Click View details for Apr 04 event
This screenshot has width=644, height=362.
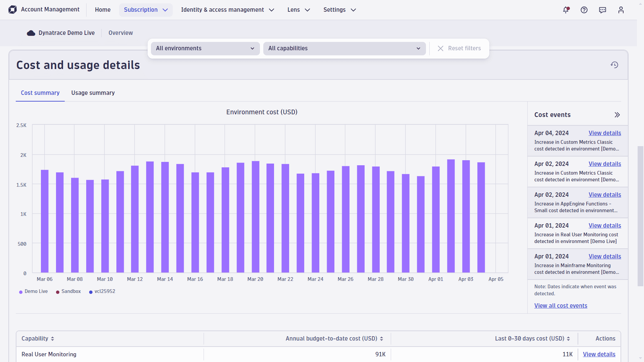click(x=605, y=133)
